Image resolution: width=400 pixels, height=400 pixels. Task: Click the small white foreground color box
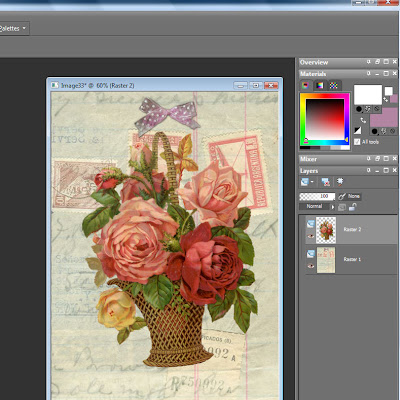[x=389, y=91]
